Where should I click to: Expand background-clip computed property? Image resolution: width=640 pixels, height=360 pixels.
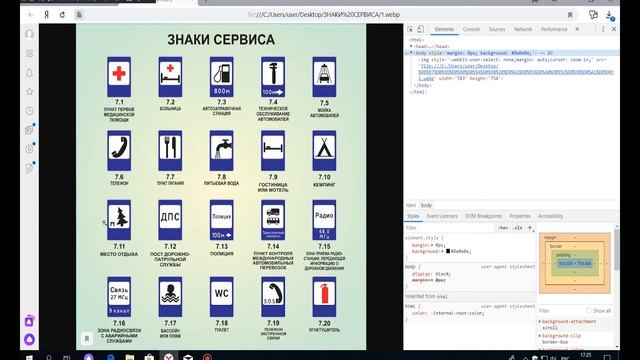[x=540, y=336]
